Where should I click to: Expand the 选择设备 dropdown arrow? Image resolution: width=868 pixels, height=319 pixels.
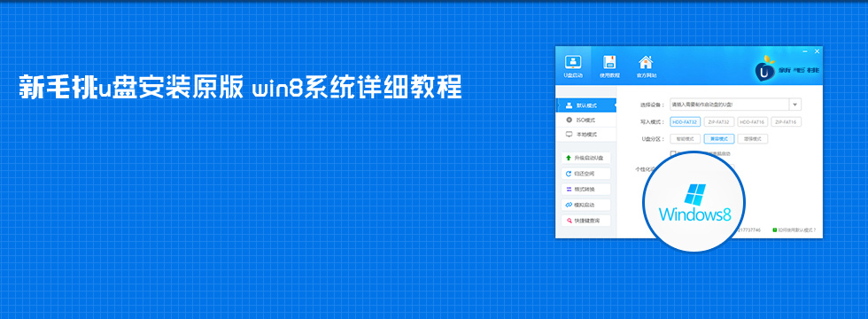coord(795,105)
